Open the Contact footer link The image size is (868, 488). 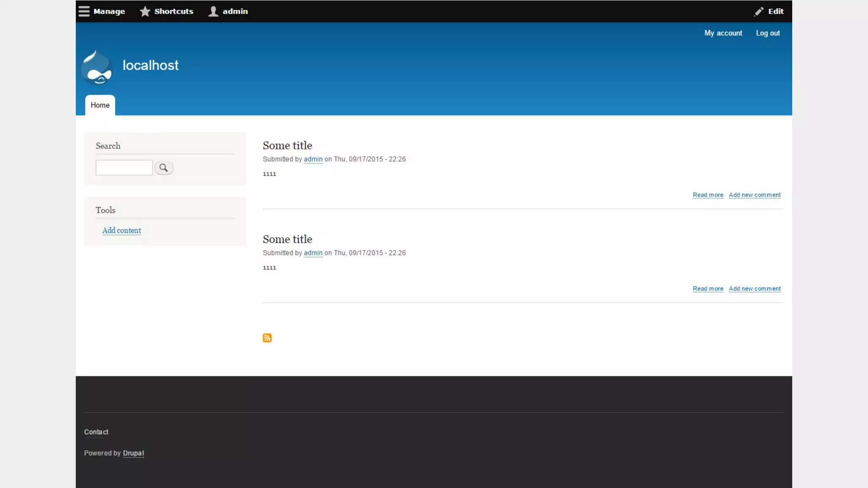96,432
